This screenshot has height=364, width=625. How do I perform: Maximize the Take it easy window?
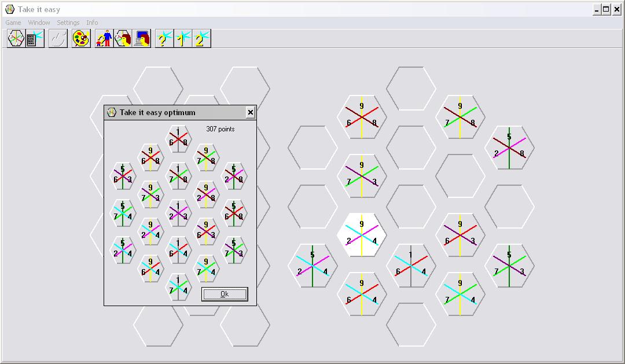point(606,9)
